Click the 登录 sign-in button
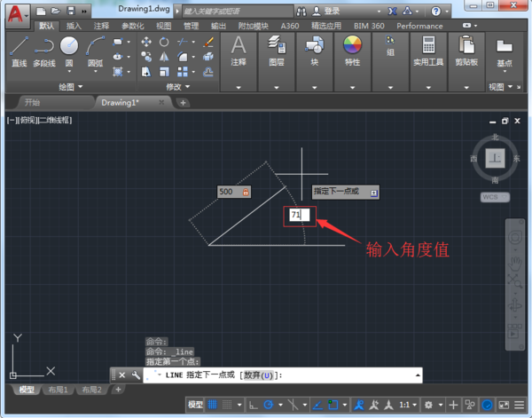Viewport: 532px width, 418px height. coord(332,11)
